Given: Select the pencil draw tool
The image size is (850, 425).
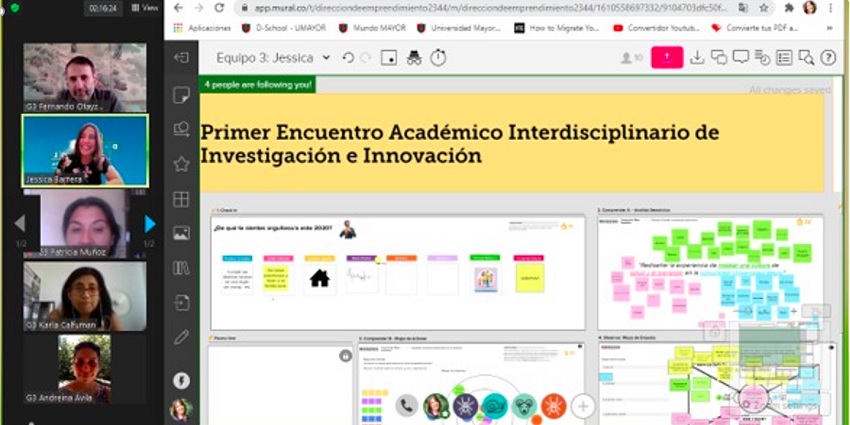Looking at the screenshot, I should tap(181, 337).
